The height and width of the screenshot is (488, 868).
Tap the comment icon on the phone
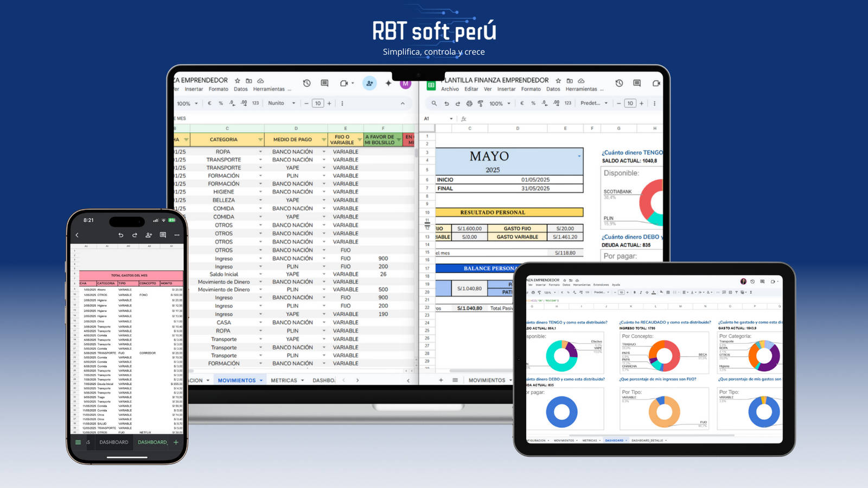pos(163,235)
